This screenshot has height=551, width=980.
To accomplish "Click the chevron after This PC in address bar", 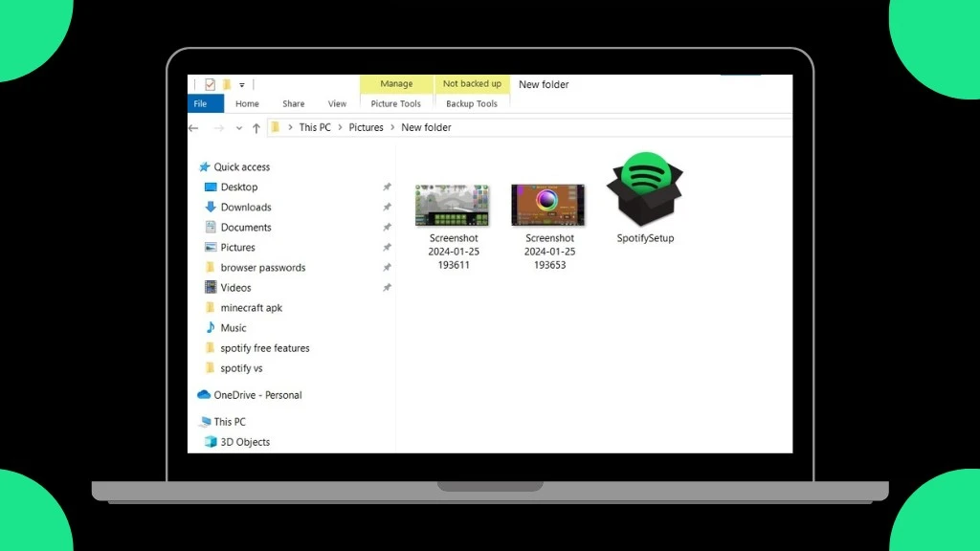I will tap(339, 126).
